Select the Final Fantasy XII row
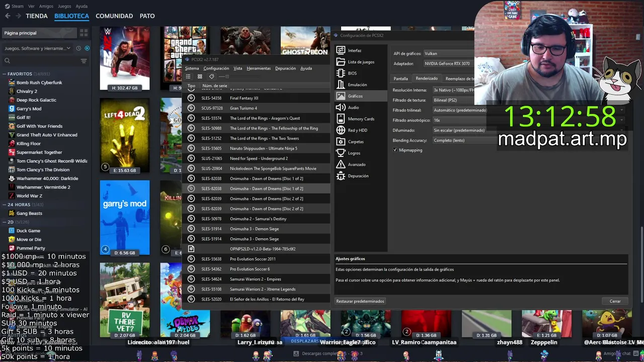644x362 pixels. (256, 98)
